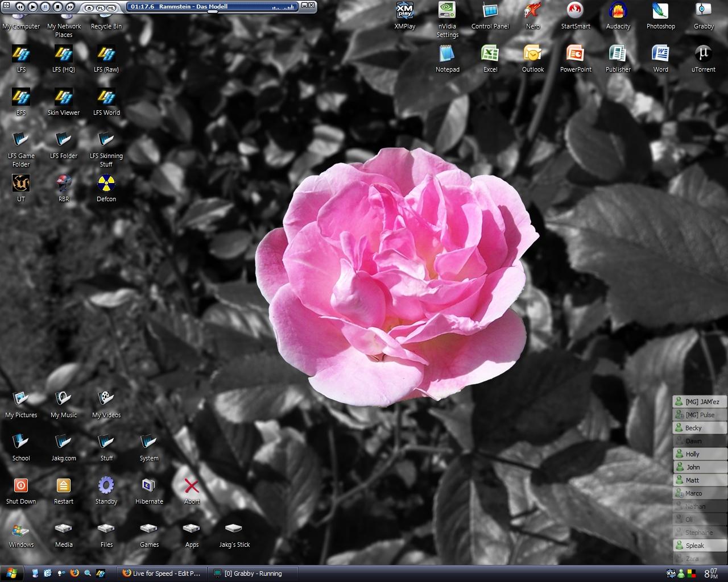The width and height of the screenshot is (728, 582).
Task: Select the Defcon radiation icon
Action: click(106, 183)
